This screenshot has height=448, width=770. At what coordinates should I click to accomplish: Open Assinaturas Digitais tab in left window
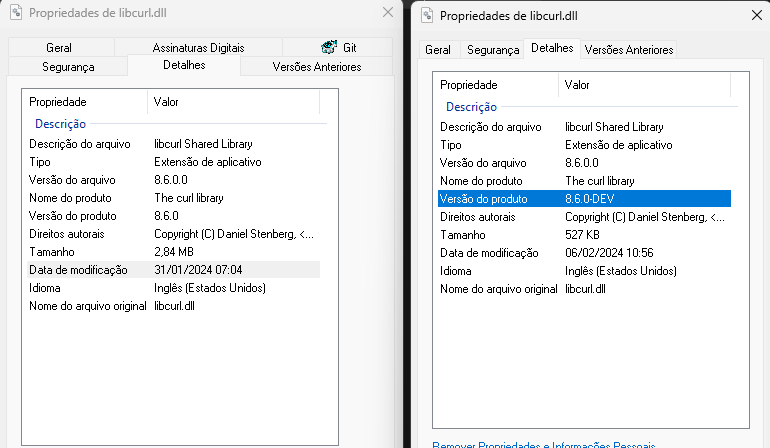[x=198, y=48]
